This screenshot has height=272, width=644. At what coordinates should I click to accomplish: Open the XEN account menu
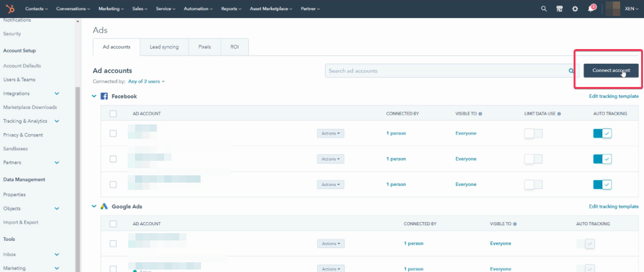(631, 9)
